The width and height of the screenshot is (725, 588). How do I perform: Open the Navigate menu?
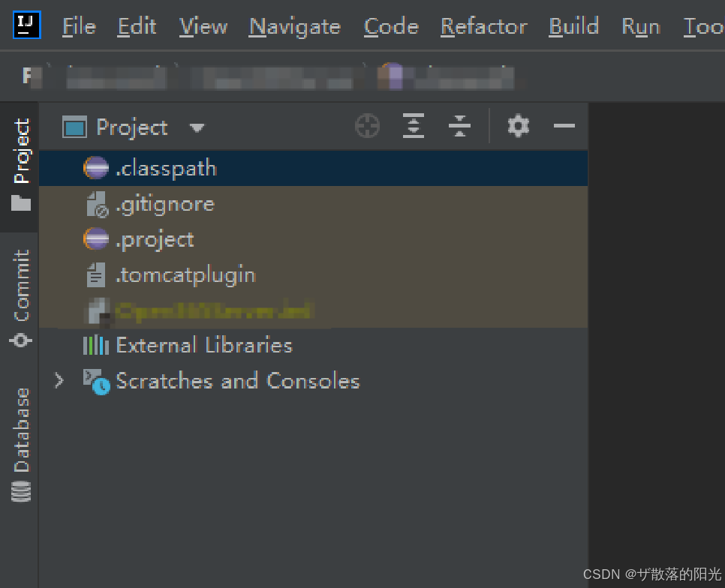tap(294, 26)
